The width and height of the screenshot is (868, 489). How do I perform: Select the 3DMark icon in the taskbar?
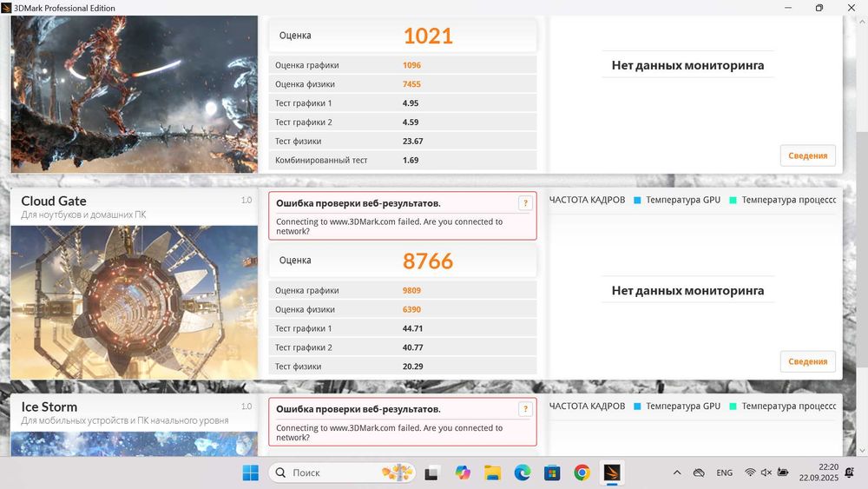[612, 472]
